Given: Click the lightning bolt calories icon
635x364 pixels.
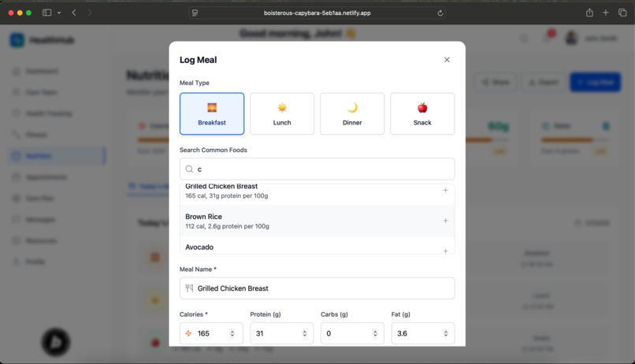Looking at the screenshot, I should click(x=189, y=333).
